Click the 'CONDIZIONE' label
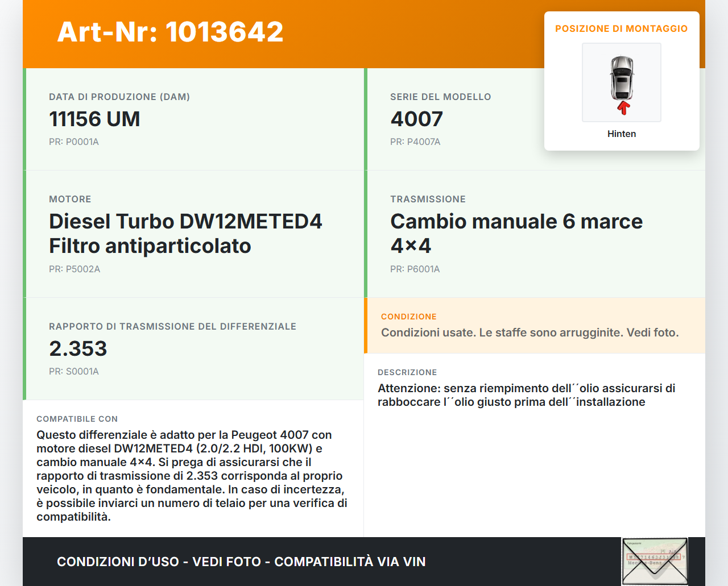The image size is (728, 586). click(x=409, y=317)
